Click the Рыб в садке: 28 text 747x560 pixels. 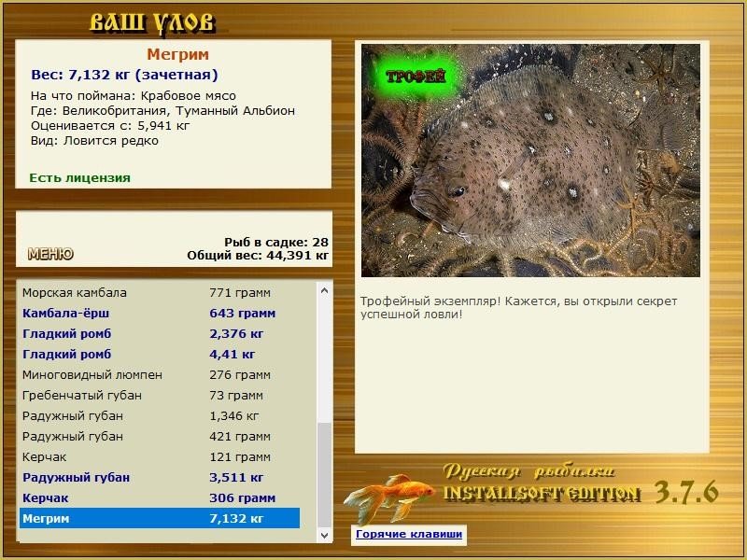(x=276, y=242)
